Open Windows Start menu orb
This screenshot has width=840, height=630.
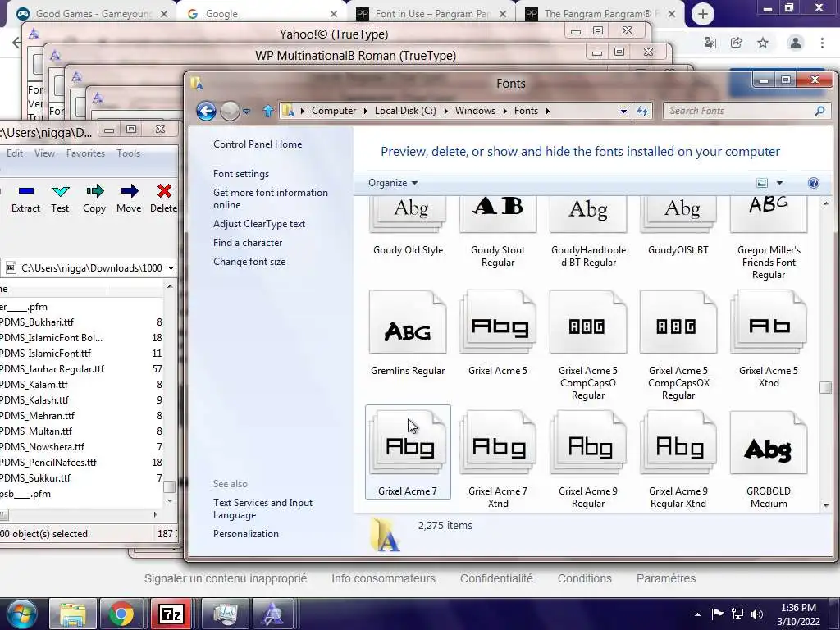pos(22,614)
